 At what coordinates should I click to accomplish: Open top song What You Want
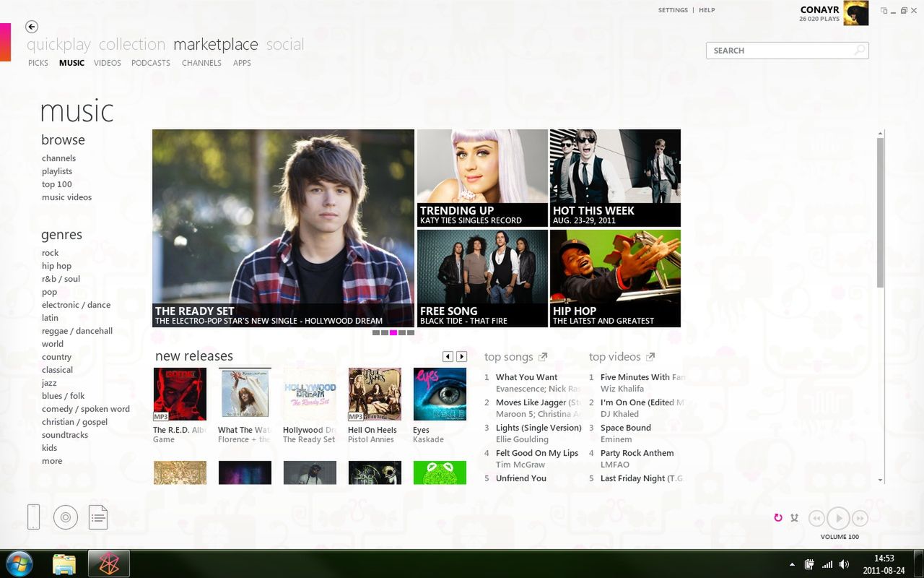[526, 377]
